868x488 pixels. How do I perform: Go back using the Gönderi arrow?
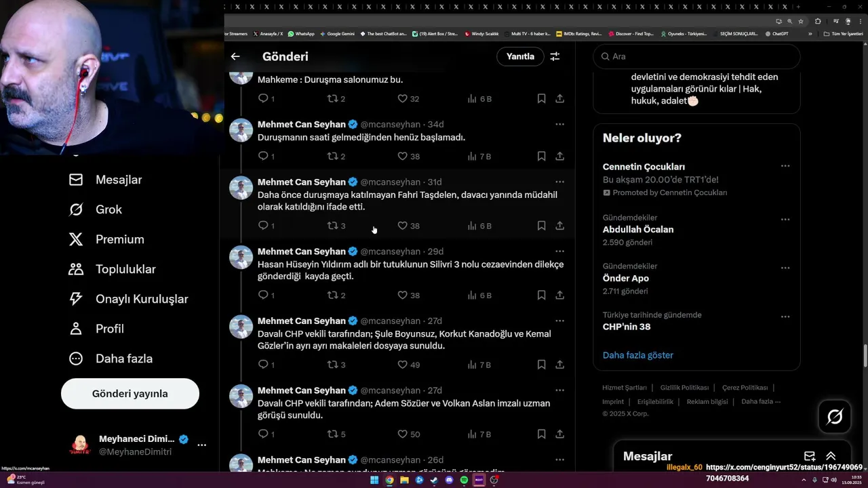click(x=235, y=57)
